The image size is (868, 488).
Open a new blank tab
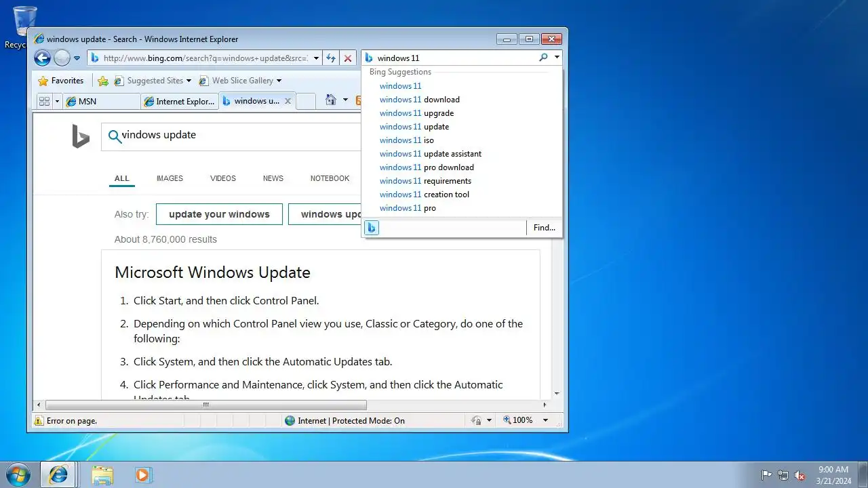tap(306, 101)
